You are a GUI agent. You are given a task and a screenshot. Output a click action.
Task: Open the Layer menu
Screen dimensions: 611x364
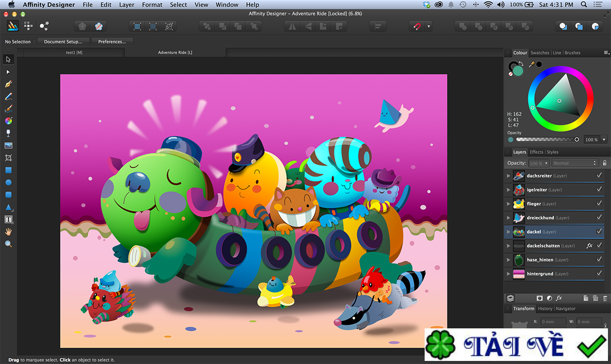[x=126, y=5]
